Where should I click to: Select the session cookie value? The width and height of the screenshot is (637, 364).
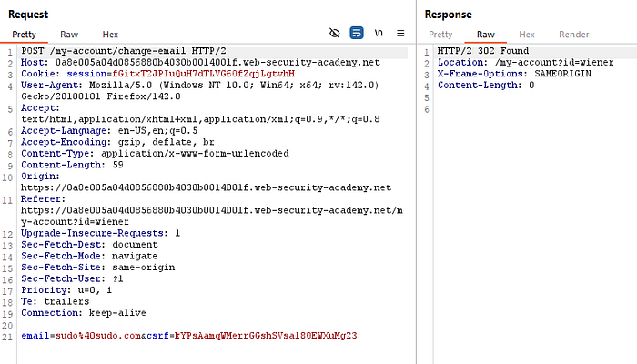[x=204, y=74]
